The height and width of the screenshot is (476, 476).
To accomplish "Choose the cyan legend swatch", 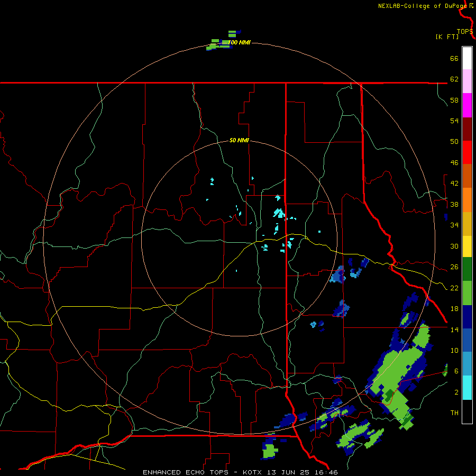I will [x=467, y=388].
